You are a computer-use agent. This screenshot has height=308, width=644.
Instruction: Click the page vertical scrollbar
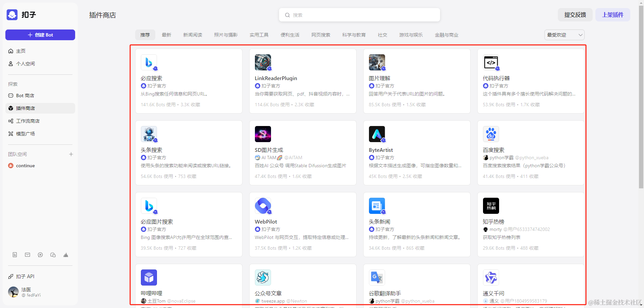click(641, 101)
